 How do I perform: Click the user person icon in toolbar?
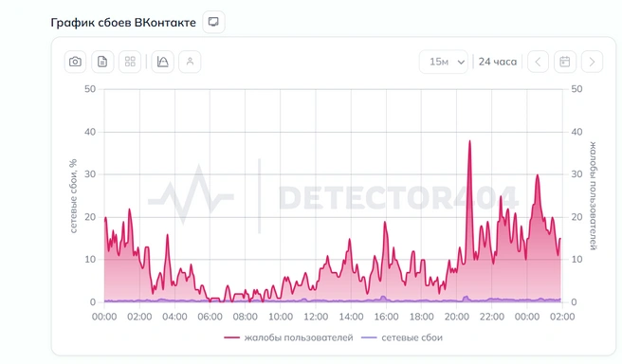click(x=190, y=62)
